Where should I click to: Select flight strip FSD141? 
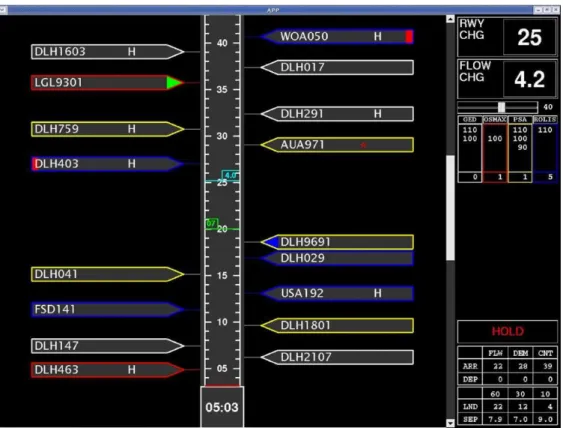(108, 309)
